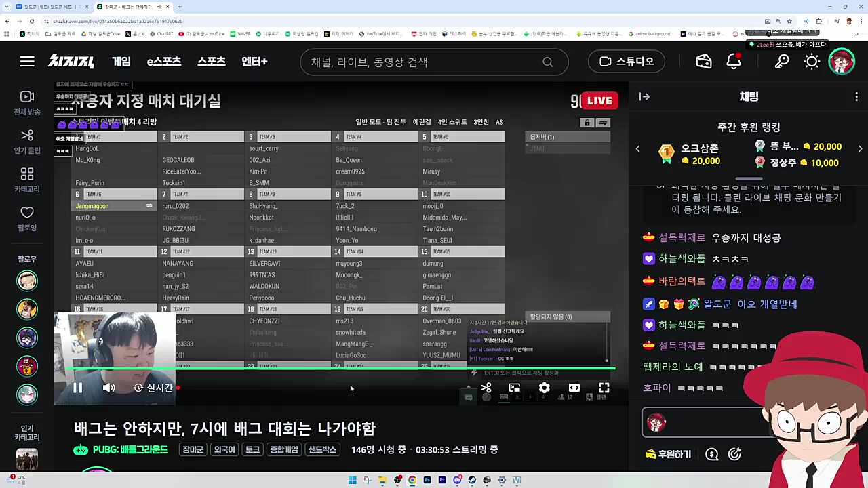The image size is (868, 488).
Task: Open the notification bell
Action: [733, 62]
